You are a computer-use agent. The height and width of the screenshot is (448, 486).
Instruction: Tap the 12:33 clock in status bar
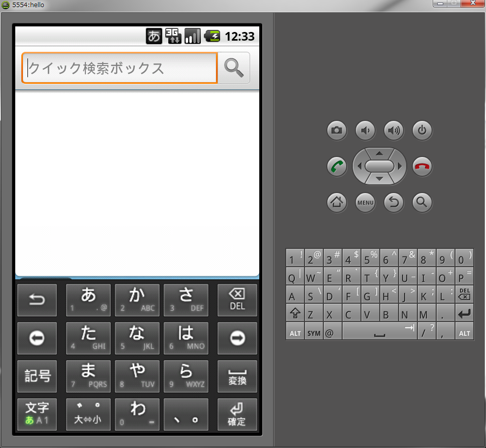point(239,37)
